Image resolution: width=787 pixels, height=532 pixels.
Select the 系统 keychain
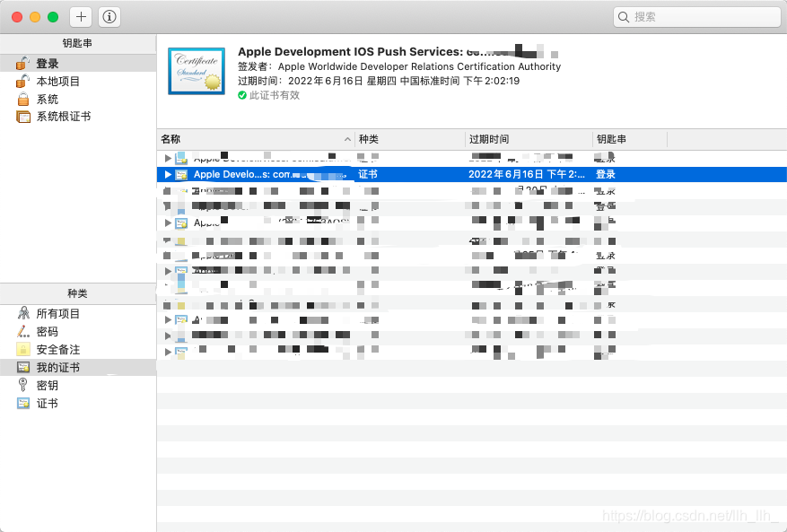tap(78, 99)
